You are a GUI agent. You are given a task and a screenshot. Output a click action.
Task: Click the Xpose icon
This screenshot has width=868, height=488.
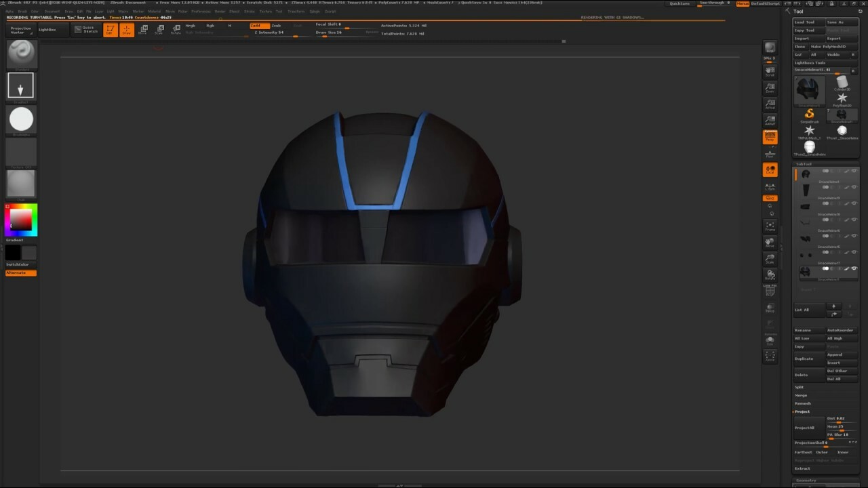770,355
